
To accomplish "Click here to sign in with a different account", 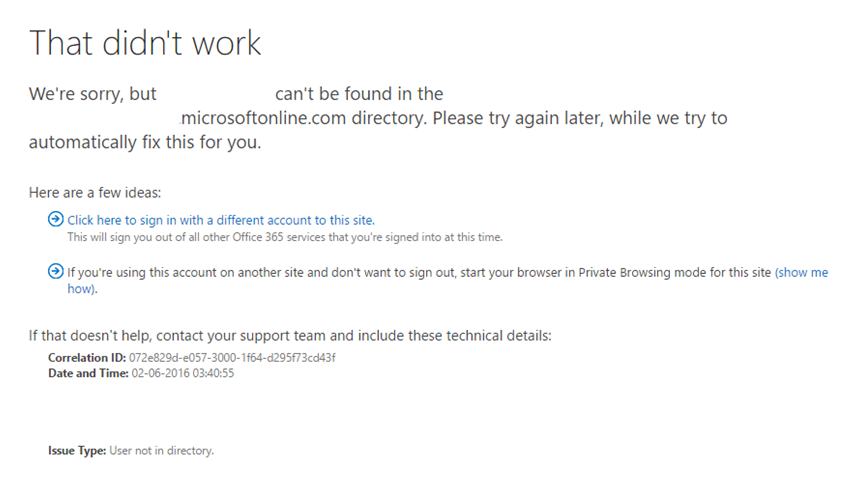I will click(221, 220).
